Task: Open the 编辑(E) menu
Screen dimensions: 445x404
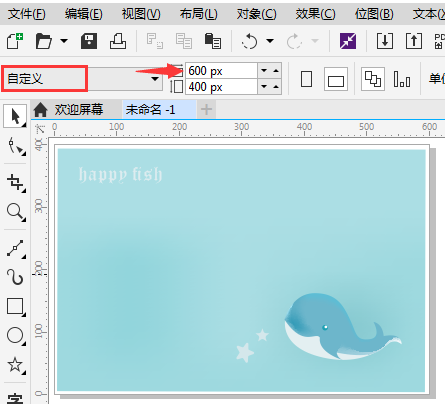Action: [84, 14]
